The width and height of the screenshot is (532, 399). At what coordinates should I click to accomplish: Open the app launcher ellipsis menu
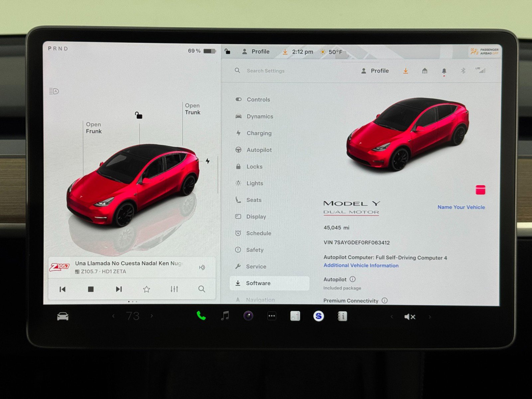point(271,316)
